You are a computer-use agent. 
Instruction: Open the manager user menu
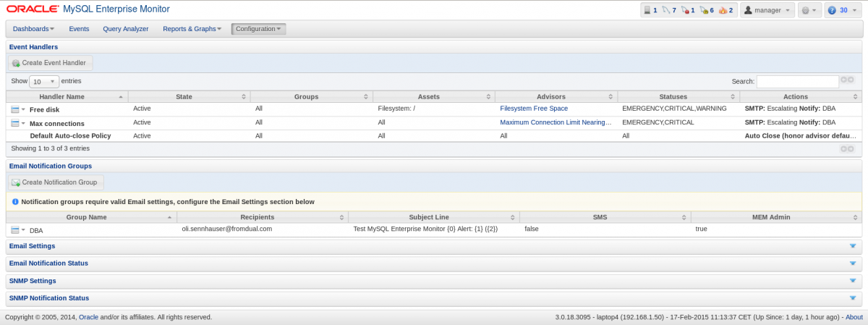[767, 10]
